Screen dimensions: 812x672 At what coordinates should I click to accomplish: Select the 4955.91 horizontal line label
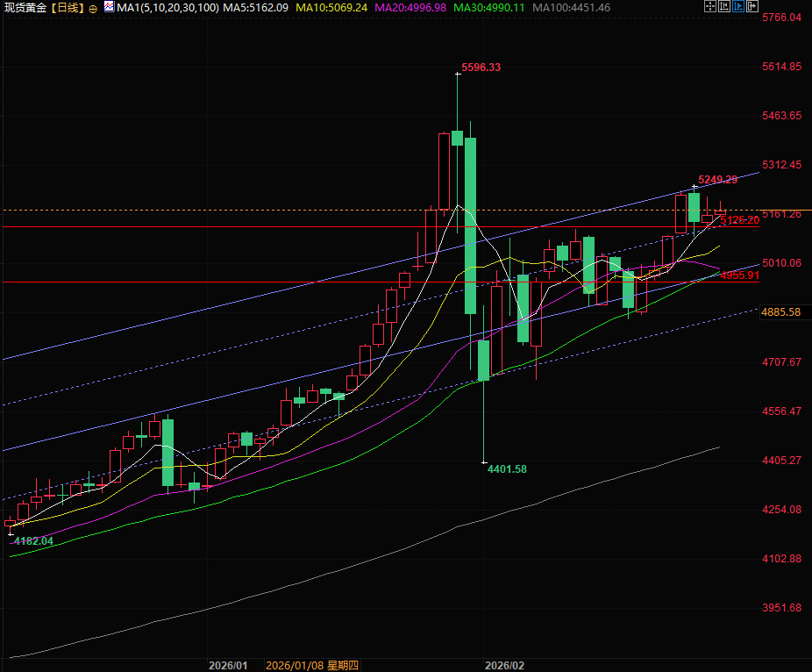[739, 275]
